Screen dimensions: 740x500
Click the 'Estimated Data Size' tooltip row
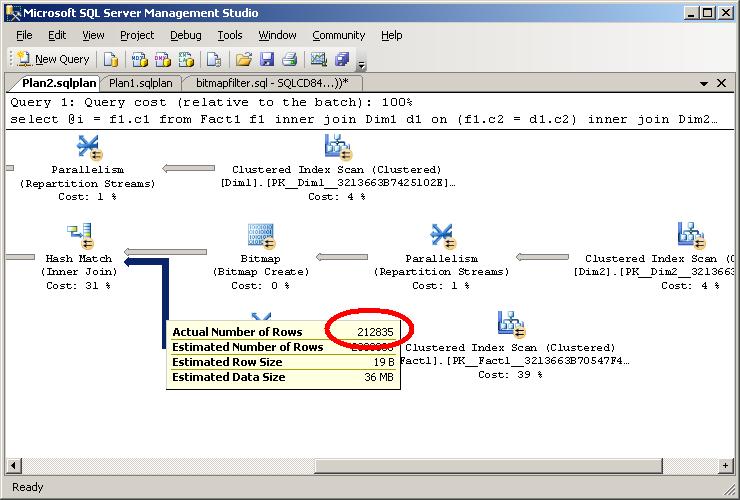coord(283,377)
